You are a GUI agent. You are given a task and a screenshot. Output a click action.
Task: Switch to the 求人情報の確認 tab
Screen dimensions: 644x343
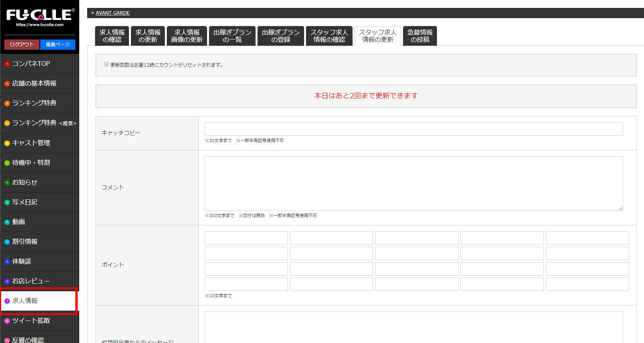click(x=112, y=36)
